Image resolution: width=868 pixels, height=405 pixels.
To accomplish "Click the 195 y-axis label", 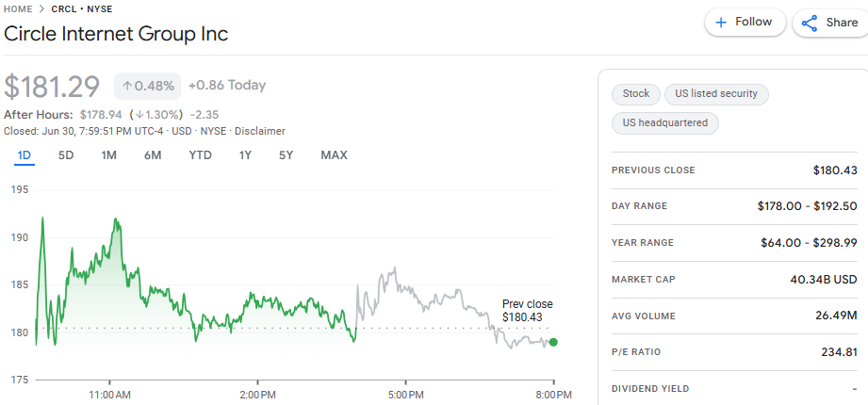I will [19, 189].
